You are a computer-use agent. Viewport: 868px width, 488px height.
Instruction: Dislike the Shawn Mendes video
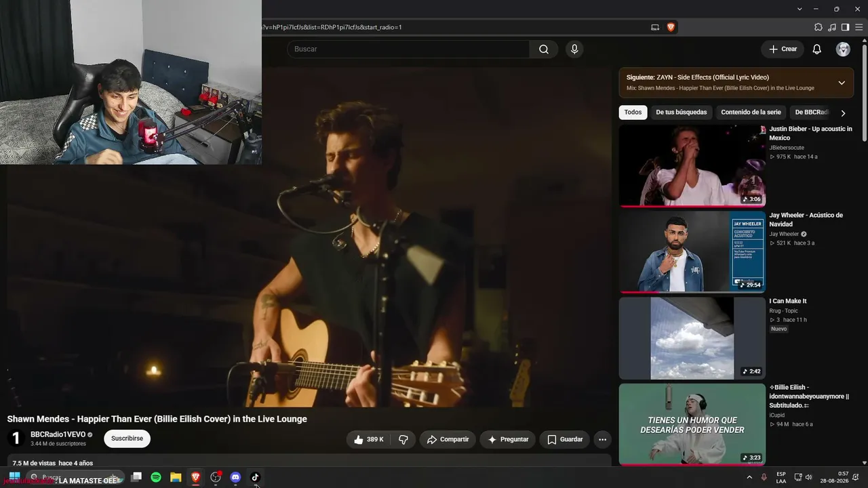403,439
